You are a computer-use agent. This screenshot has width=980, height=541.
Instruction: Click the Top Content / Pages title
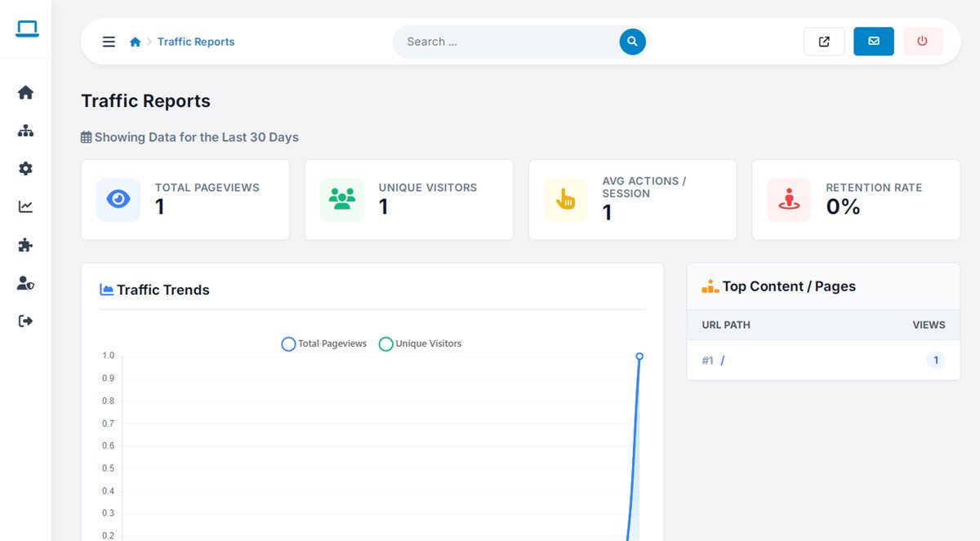[789, 286]
